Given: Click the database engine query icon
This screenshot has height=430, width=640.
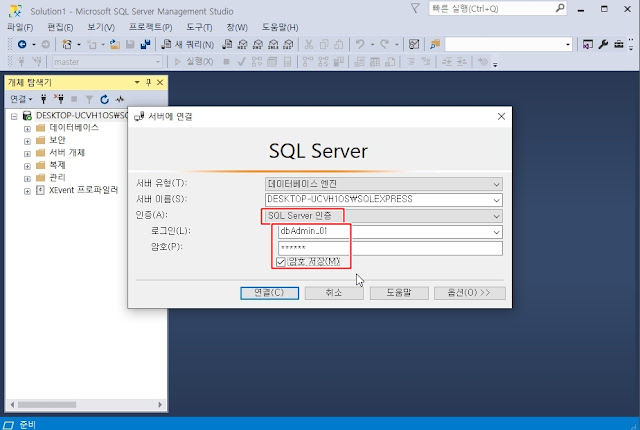Looking at the screenshot, I should [227, 44].
